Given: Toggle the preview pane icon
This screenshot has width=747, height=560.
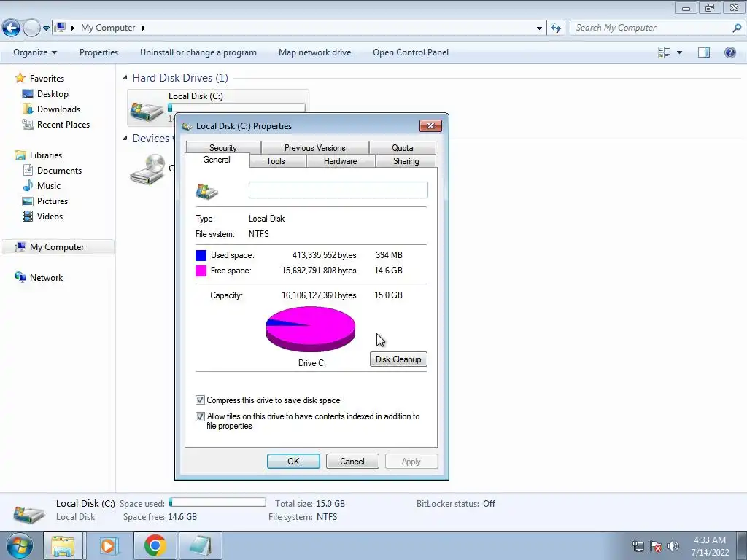Looking at the screenshot, I should tap(704, 52).
